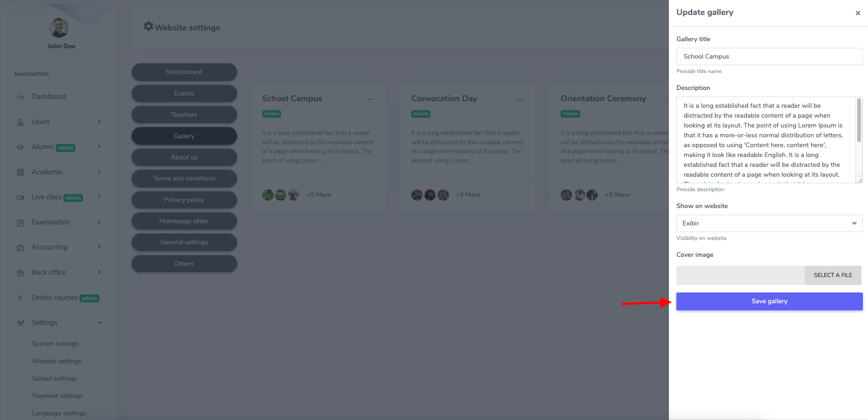Screen dimensions: 868x420
Task: Switch to the Noticeboard settings tab
Action: pos(184,72)
